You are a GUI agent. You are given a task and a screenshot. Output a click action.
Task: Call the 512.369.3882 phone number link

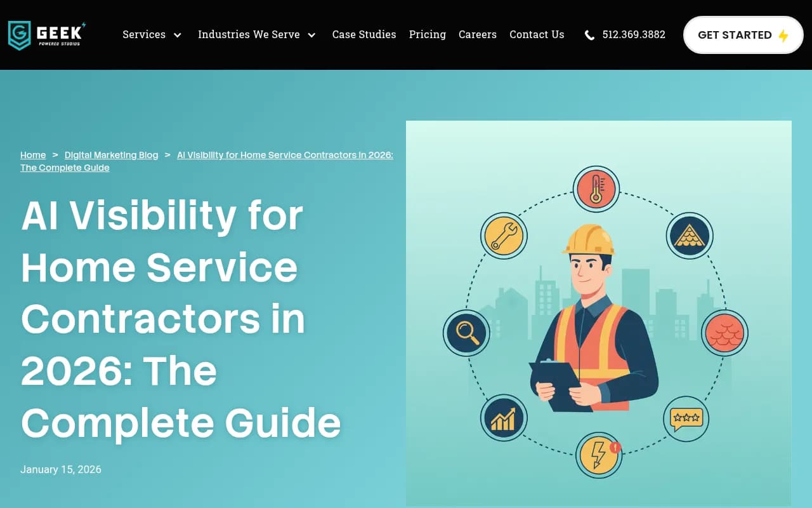pos(634,35)
